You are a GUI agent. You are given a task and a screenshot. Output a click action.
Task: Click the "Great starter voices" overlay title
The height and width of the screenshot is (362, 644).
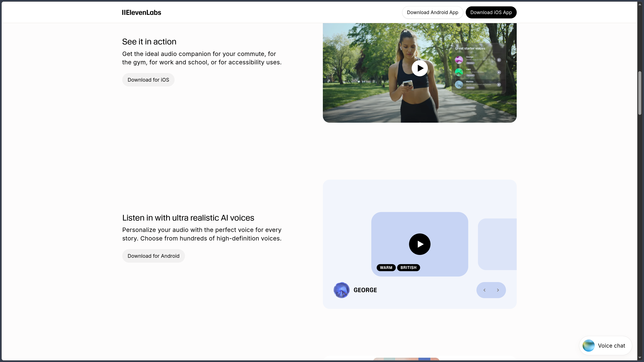point(470,48)
